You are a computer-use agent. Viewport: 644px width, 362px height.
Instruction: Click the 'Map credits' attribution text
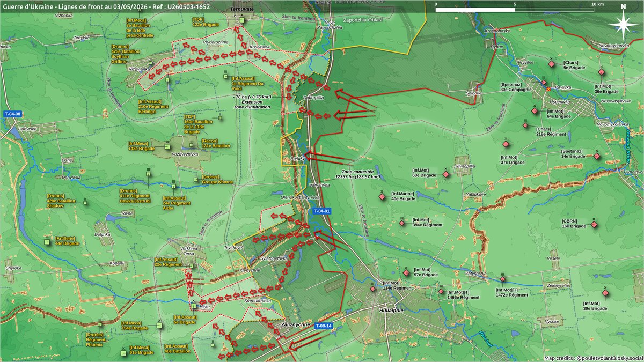pos(592,358)
